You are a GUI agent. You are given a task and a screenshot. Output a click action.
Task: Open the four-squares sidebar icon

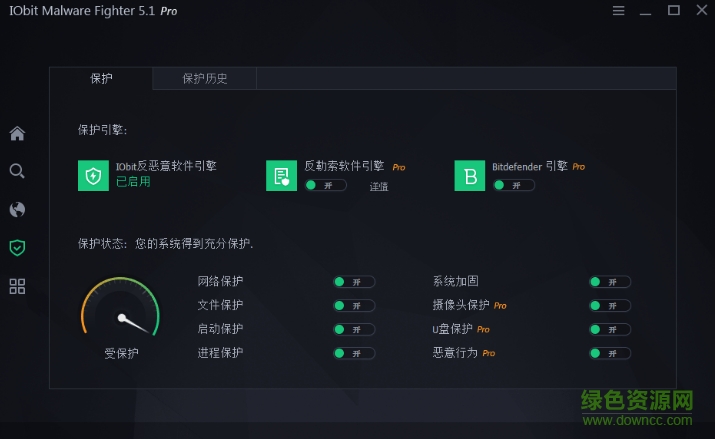click(x=17, y=287)
